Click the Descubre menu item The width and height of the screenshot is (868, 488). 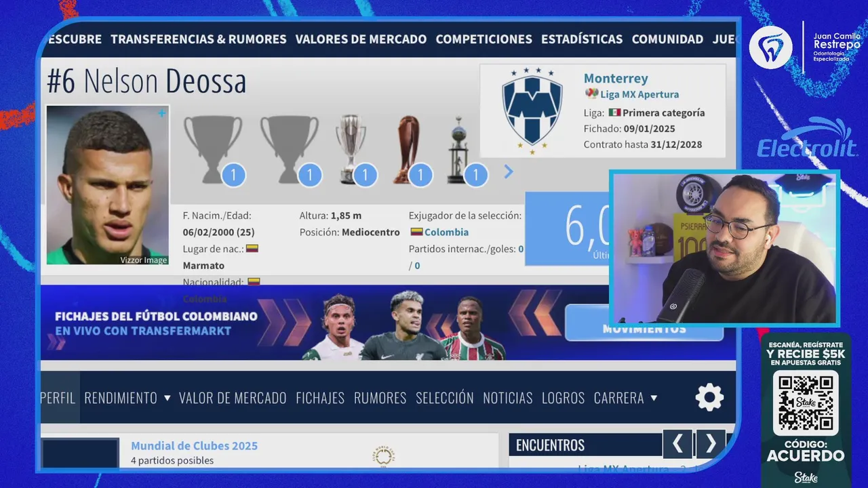click(75, 39)
